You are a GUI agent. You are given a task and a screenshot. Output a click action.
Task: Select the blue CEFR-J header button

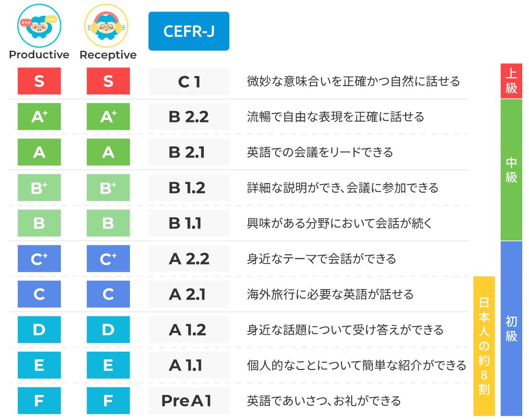pyautogui.click(x=189, y=31)
